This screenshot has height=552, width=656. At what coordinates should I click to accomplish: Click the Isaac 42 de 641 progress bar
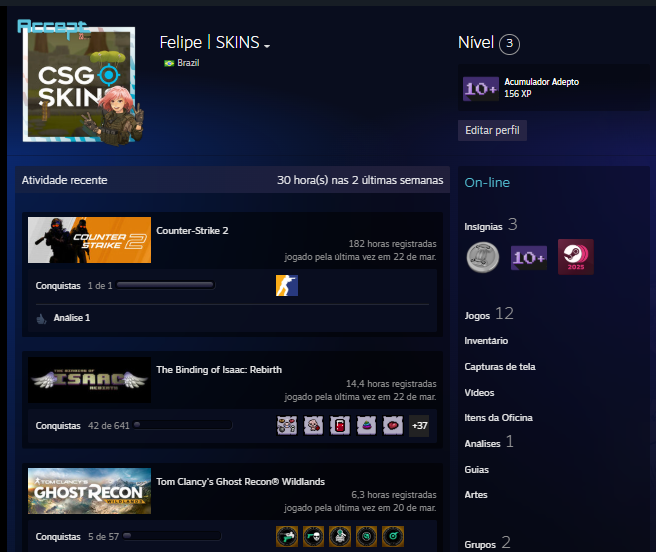point(182,425)
